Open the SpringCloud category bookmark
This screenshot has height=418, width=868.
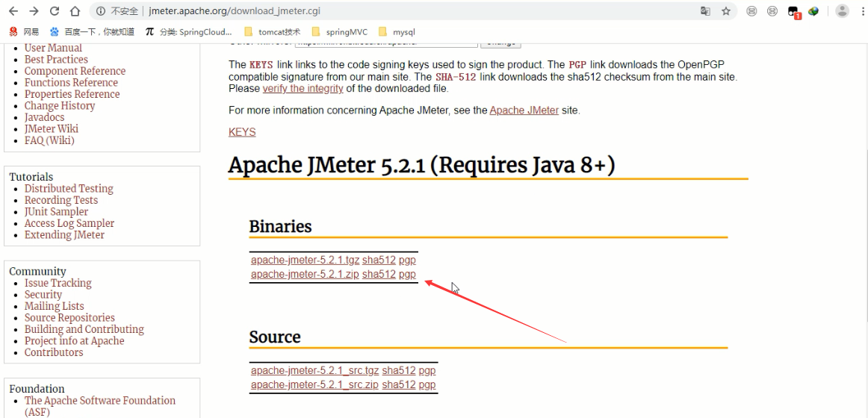[x=188, y=31]
